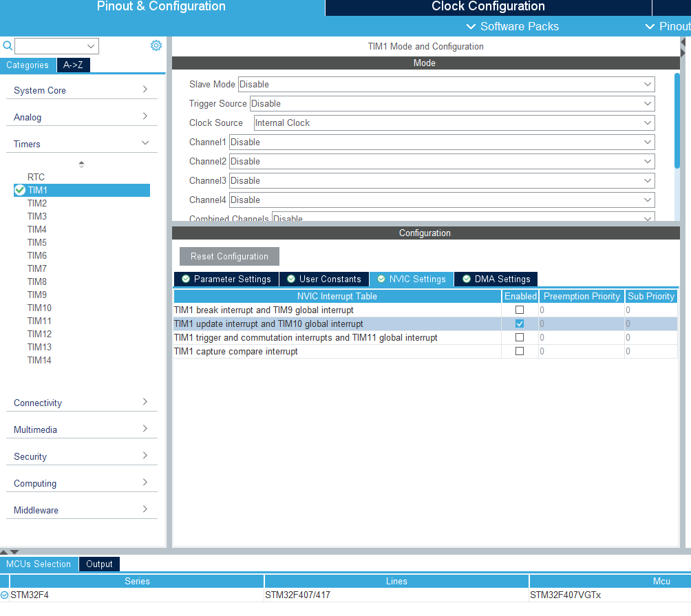Expand the Security category
691x616 pixels.
click(x=81, y=456)
